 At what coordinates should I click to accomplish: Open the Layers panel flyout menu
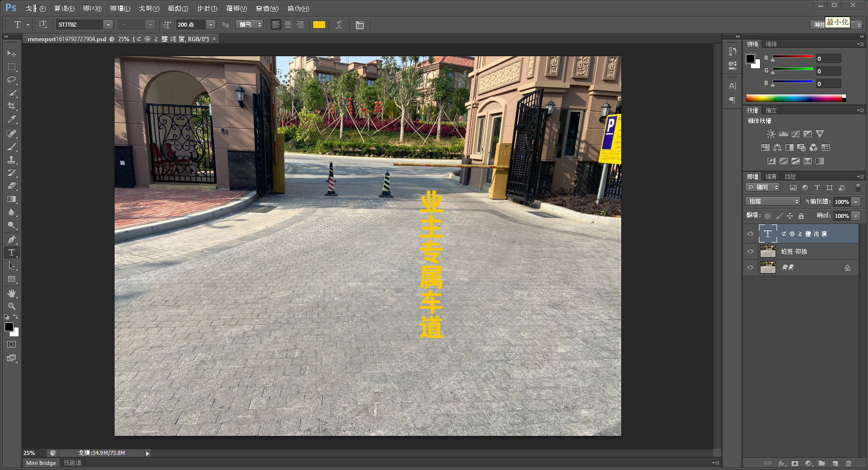(860, 177)
